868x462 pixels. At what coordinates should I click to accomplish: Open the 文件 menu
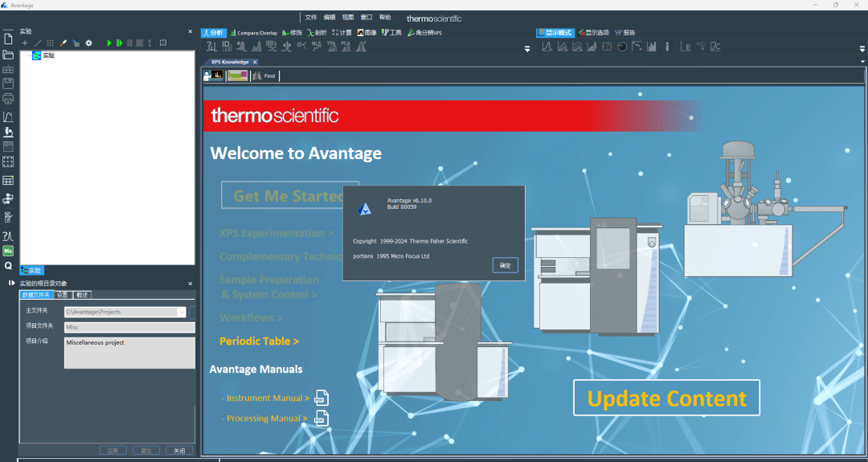(x=311, y=18)
